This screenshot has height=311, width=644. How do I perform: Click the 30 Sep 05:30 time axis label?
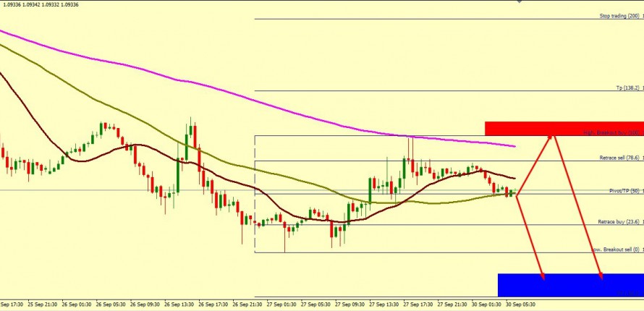520,304
